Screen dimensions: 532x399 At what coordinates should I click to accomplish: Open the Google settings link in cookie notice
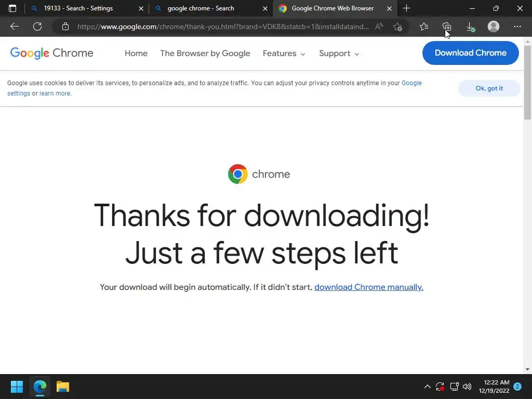pos(411,83)
